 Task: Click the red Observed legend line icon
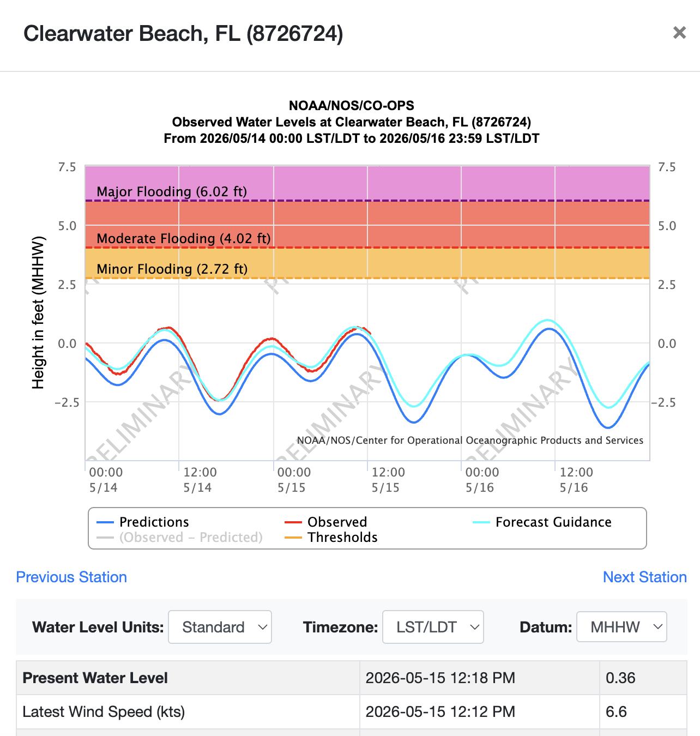pos(293,522)
